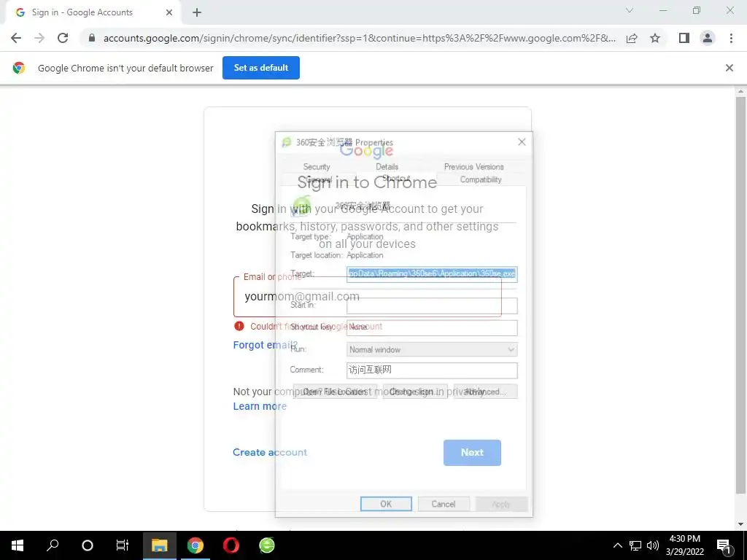Click the 360 icon in dialog title bar

point(286,142)
